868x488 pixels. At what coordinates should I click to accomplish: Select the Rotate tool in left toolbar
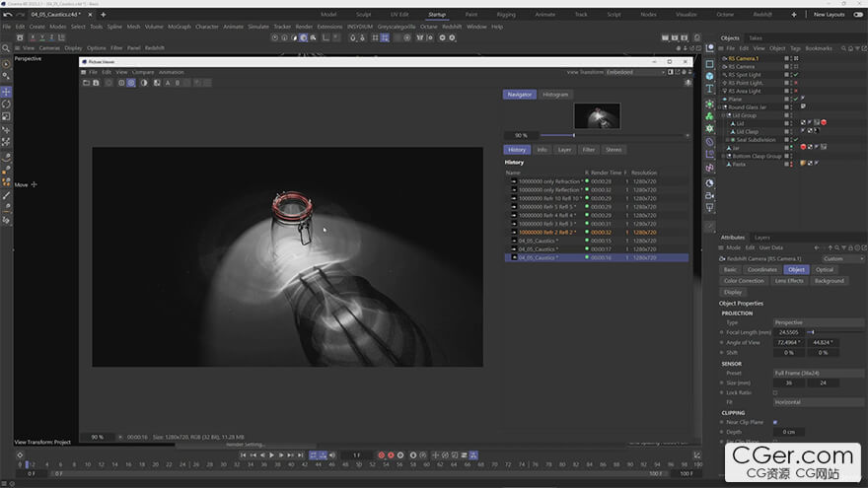pyautogui.click(x=6, y=105)
